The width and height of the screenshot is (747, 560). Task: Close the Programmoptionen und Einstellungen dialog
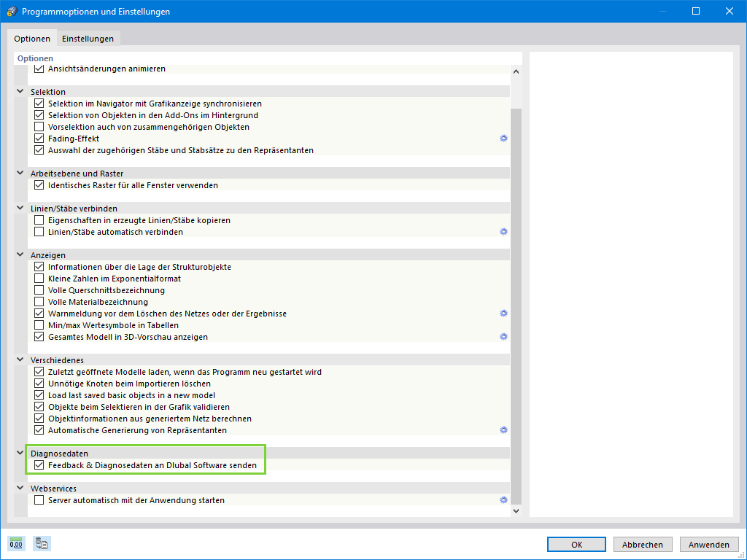(x=729, y=11)
